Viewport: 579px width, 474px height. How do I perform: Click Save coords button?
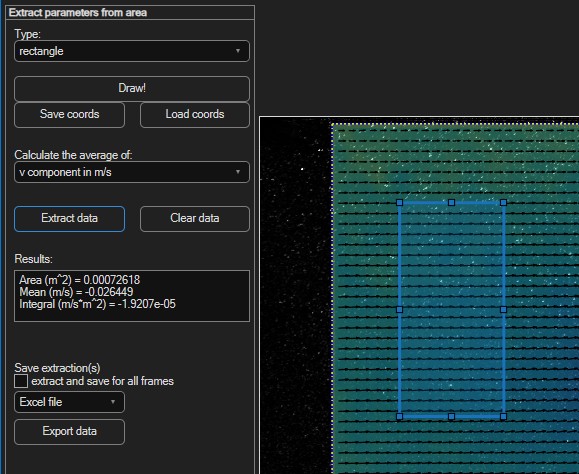[69, 114]
